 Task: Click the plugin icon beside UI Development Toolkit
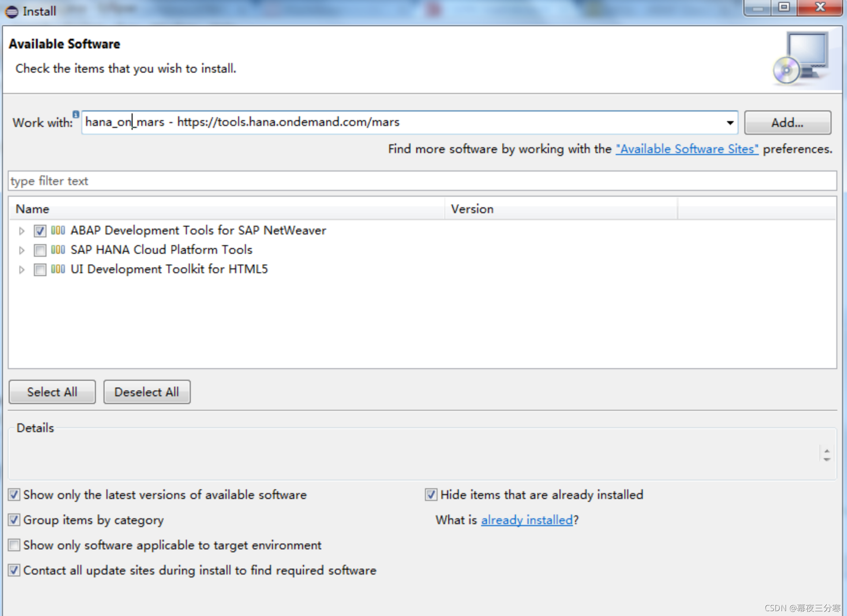[58, 270]
